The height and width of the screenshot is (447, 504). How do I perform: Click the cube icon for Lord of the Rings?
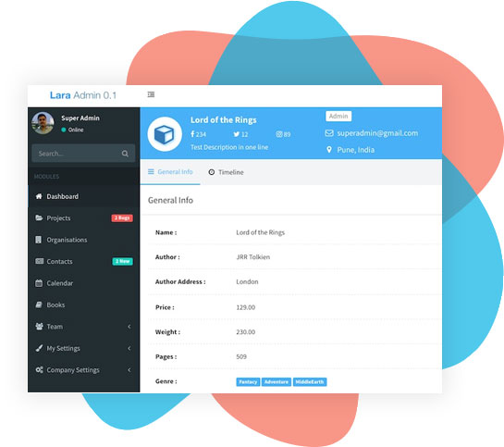pos(165,134)
